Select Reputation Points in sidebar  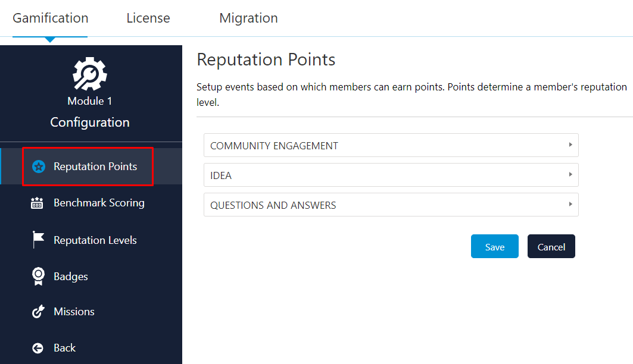coord(95,167)
